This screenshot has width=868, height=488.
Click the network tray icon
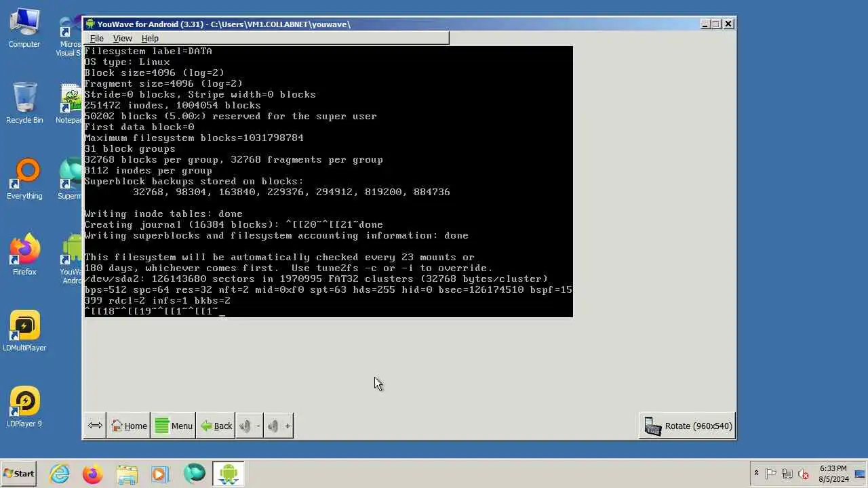[787, 474]
